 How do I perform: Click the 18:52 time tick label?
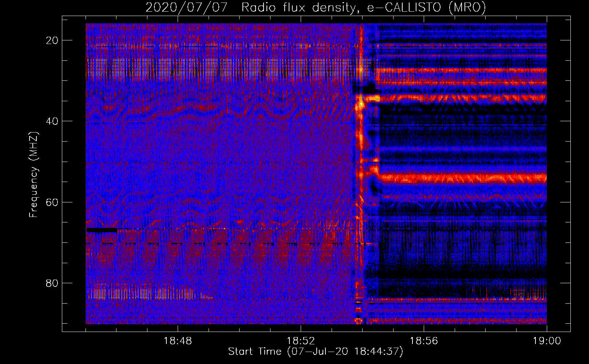[301, 341]
